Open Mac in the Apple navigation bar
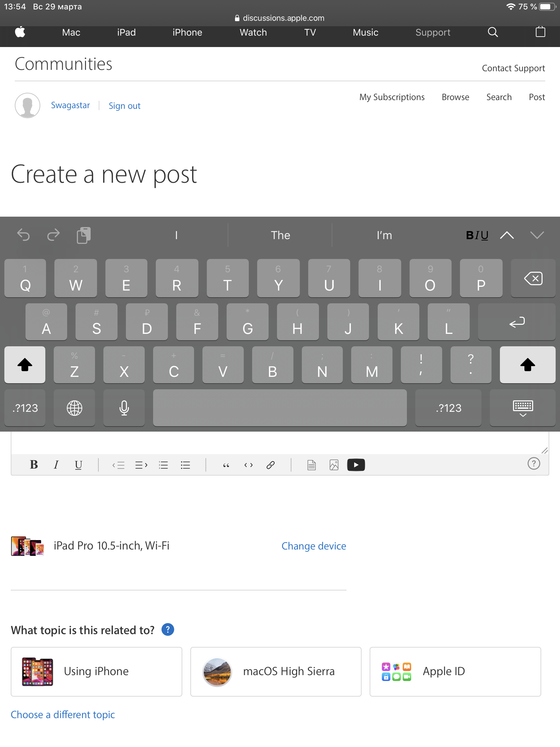 click(71, 33)
